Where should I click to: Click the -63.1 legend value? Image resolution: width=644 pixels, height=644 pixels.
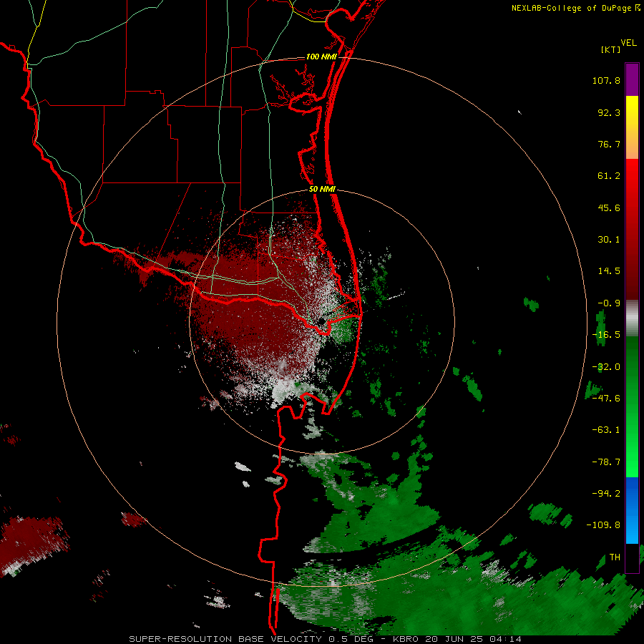[x=606, y=430]
